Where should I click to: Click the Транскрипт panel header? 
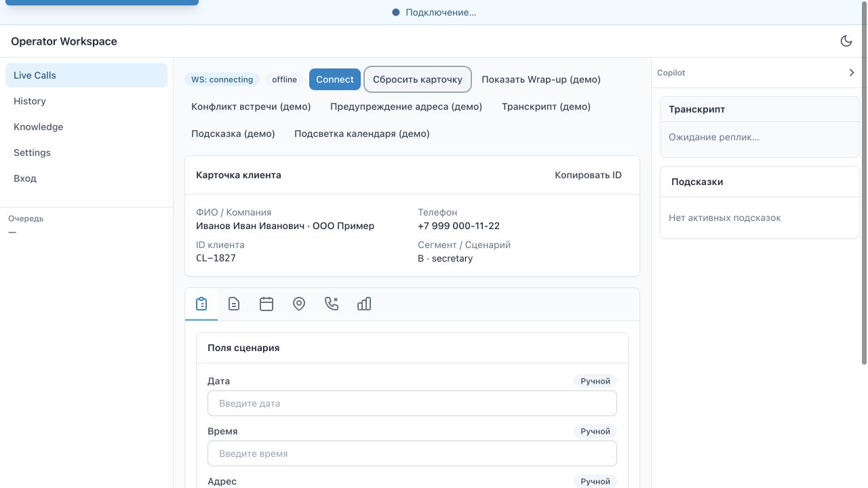(x=759, y=109)
